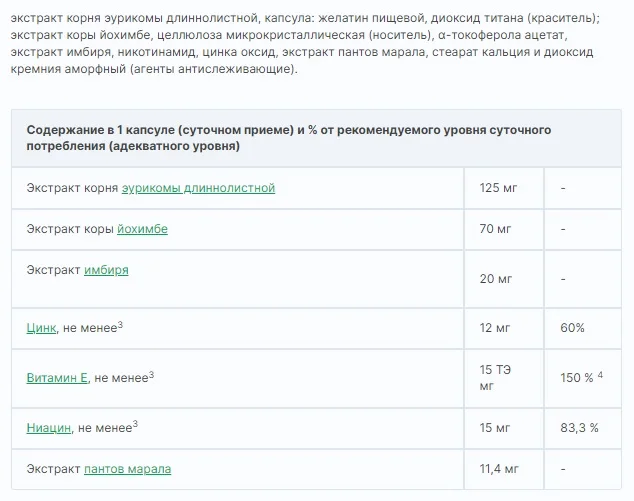Screen dimensions: 634x501
Task: Select the 70 мг value cell
Action: (x=495, y=229)
